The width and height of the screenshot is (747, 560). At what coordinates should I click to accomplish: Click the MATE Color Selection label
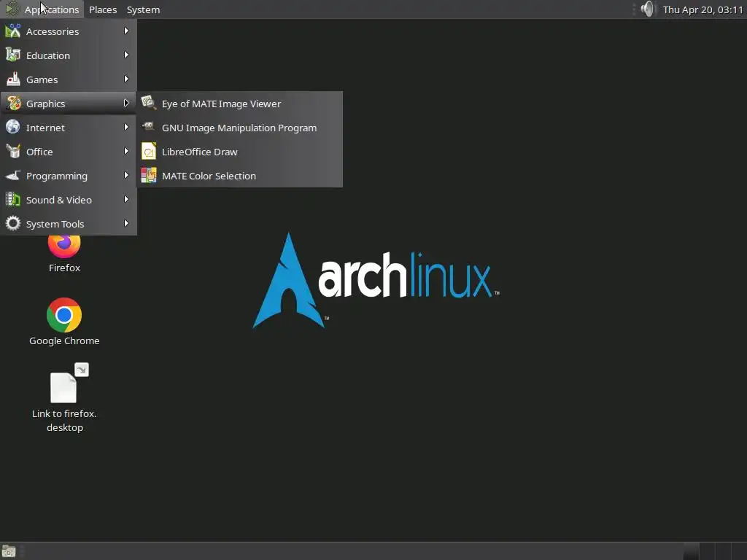click(209, 176)
